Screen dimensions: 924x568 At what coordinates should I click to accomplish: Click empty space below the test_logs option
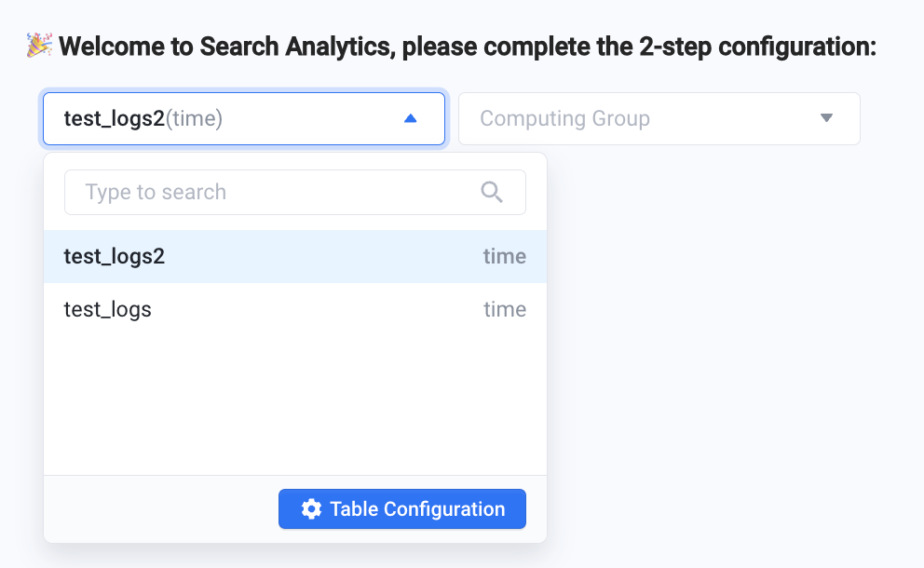point(295,405)
